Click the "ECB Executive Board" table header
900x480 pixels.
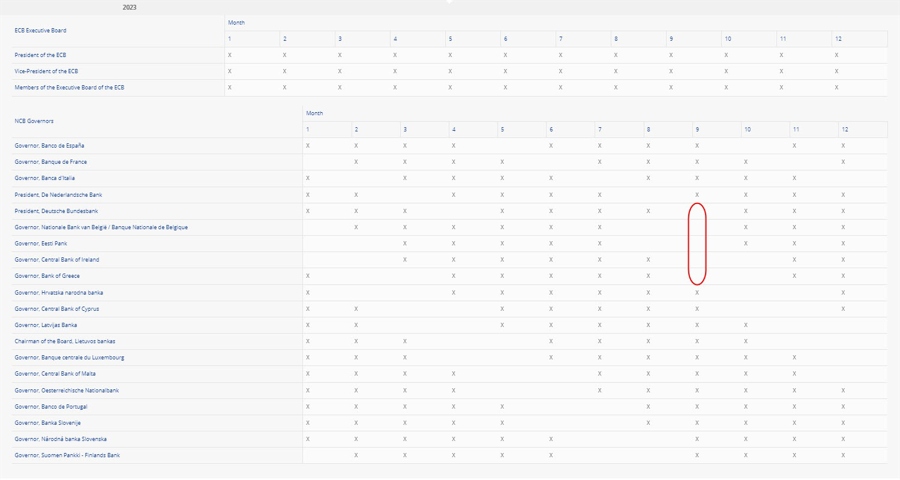tap(40, 30)
